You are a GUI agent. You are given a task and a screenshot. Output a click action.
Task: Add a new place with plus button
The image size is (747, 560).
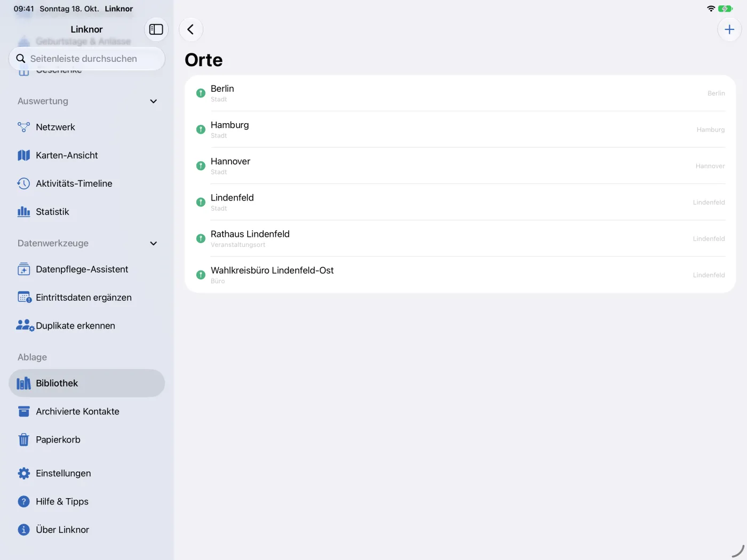(729, 29)
